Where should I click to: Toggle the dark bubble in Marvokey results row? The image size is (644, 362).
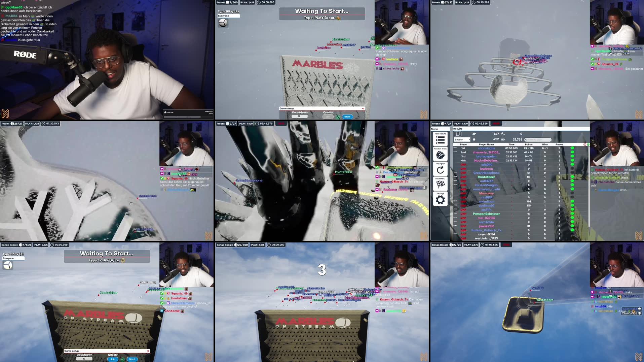click(572, 193)
